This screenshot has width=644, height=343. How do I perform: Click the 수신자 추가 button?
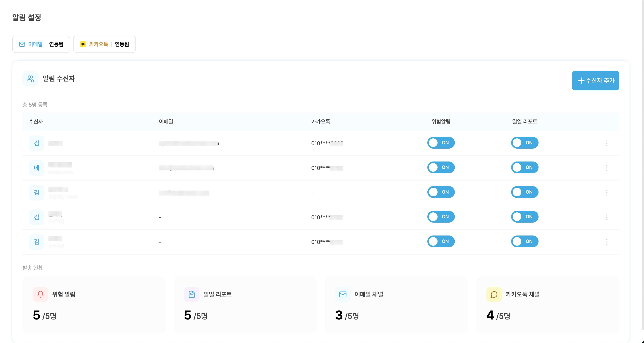(595, 81)
